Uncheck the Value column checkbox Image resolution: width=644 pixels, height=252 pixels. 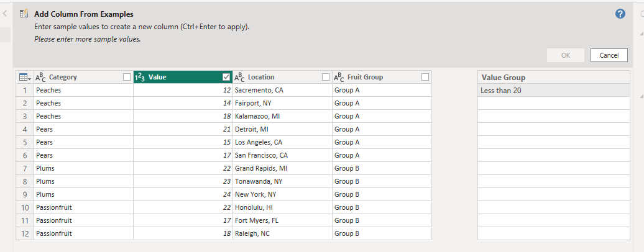[226, 77]
